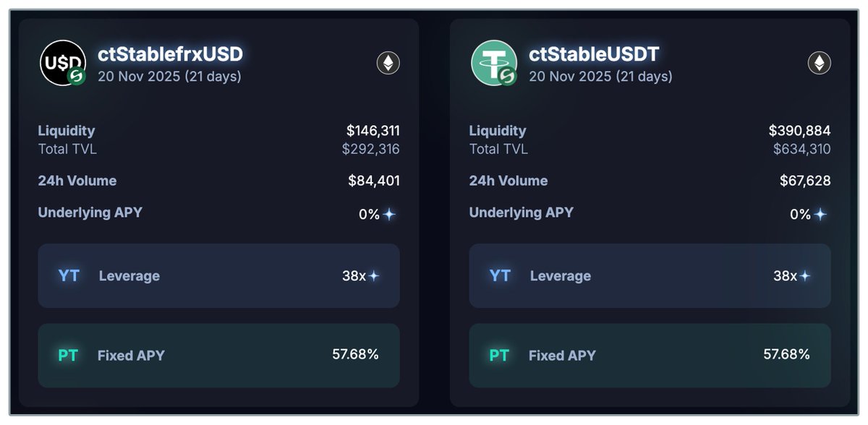The width and height of the screenshot is (868, 425).
Task: Open the ctStablefrxUSD market title
Action: click(170, 54)
